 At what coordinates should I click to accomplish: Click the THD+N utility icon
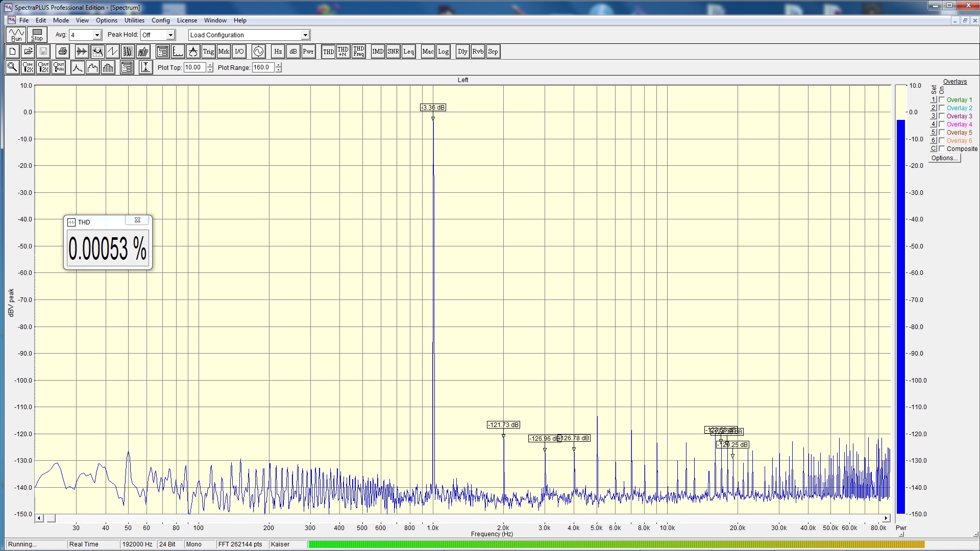343,52
